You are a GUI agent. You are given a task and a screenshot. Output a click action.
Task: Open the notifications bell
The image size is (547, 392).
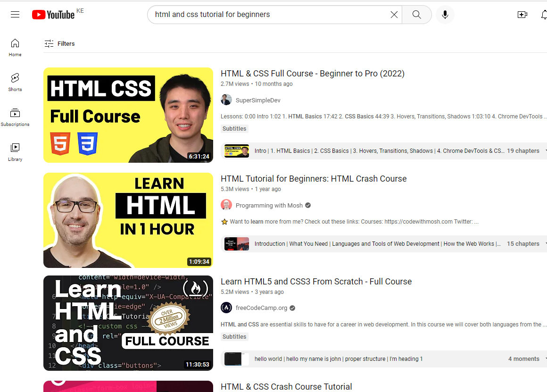pyautogui.click(x=544, y=15)
